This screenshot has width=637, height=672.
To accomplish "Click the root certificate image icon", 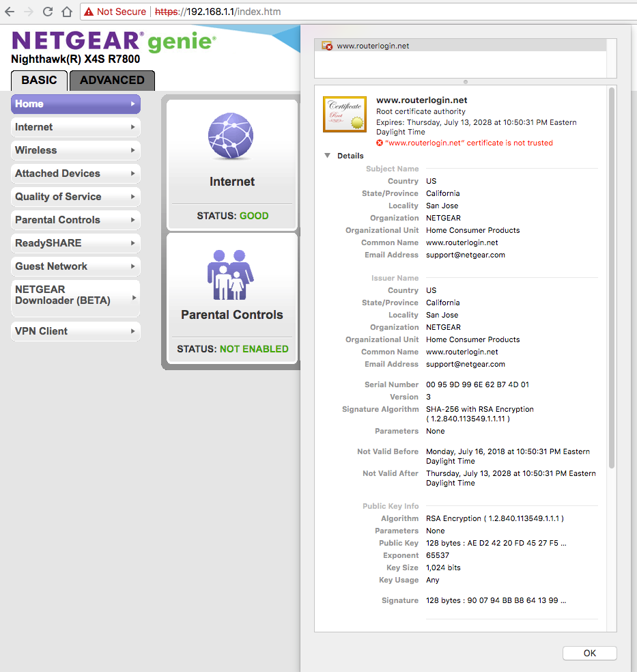I will tap(345, 113).
